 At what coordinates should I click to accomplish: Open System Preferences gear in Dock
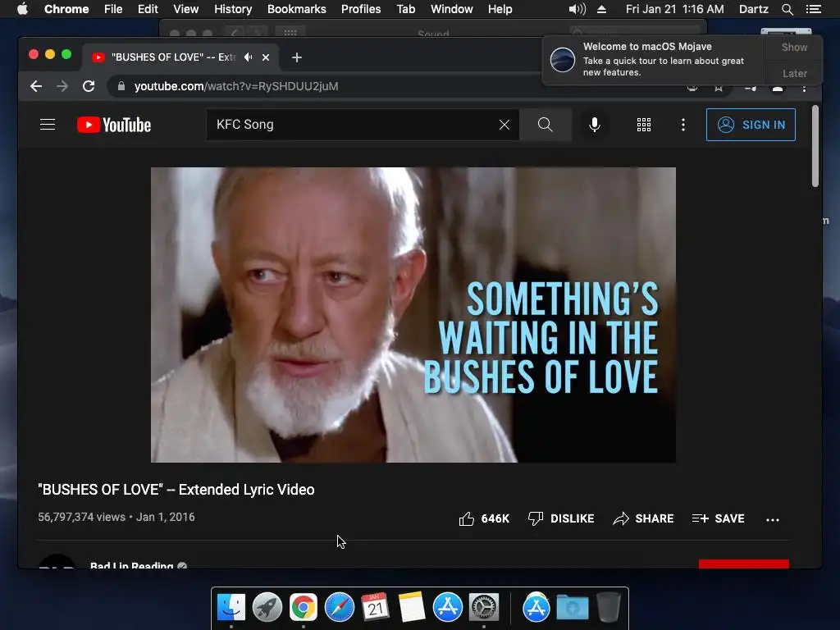pyautogui.click(x=484, y=608)
